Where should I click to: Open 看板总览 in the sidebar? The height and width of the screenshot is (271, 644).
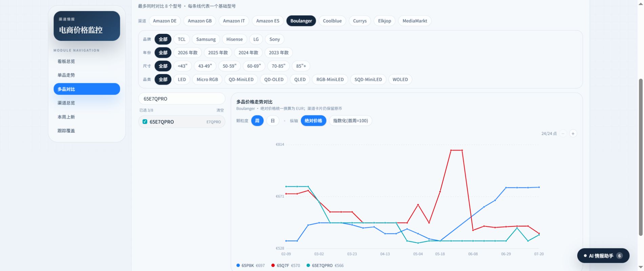[87, 61]
